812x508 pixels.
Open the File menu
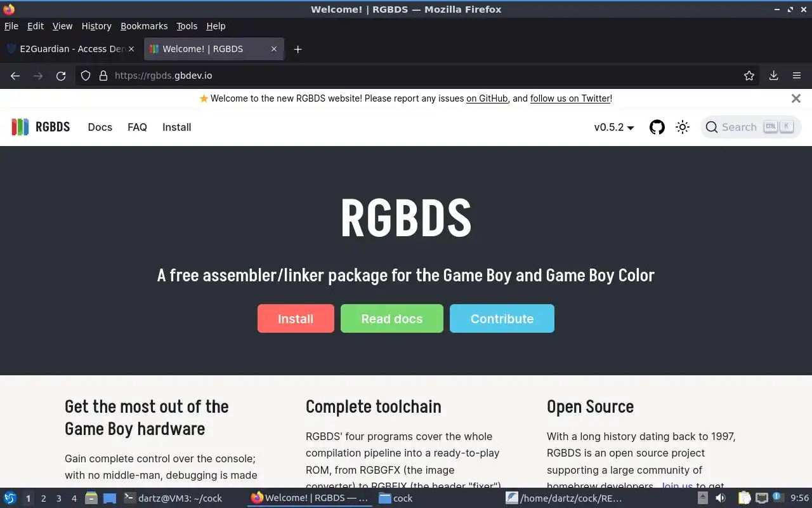11,26
